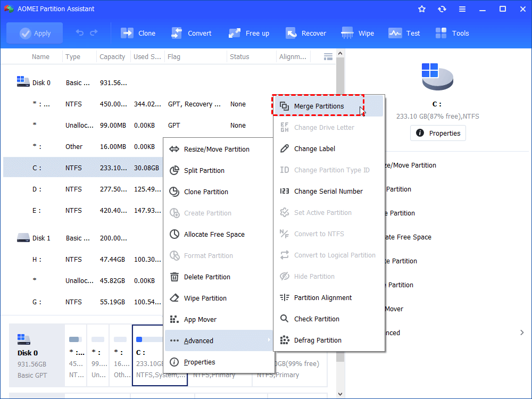The width and height of the screenshot is (532, 399).
Task: Select Disk 0 row in partition list
Action: pyautogui.click(x=168, y=83)
